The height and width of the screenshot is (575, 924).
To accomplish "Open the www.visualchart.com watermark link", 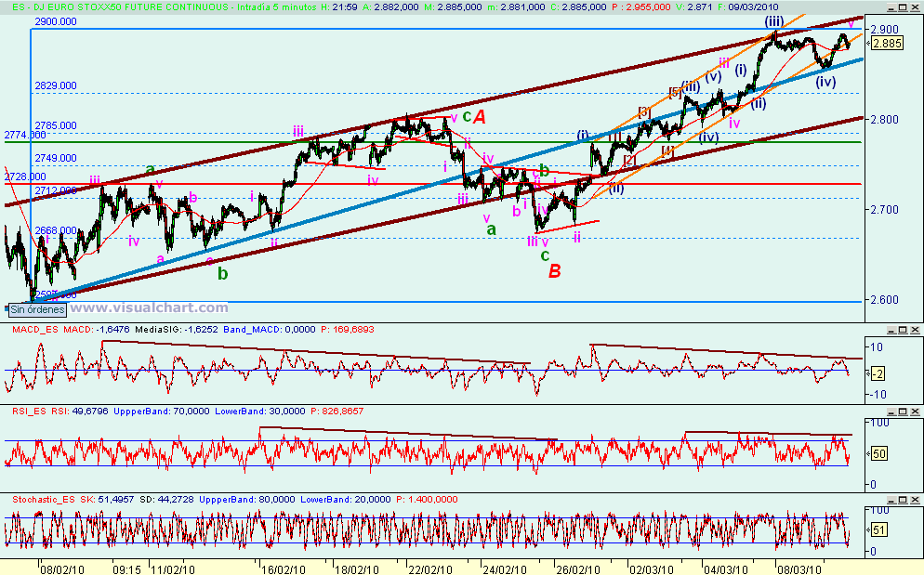I will [151, 307].
